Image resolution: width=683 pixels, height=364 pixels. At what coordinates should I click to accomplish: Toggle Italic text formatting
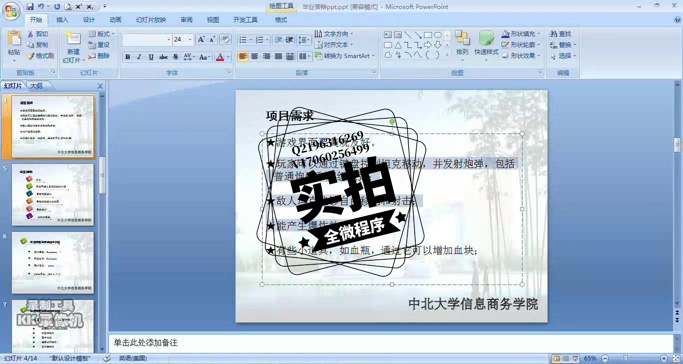[x=139, y=57]
